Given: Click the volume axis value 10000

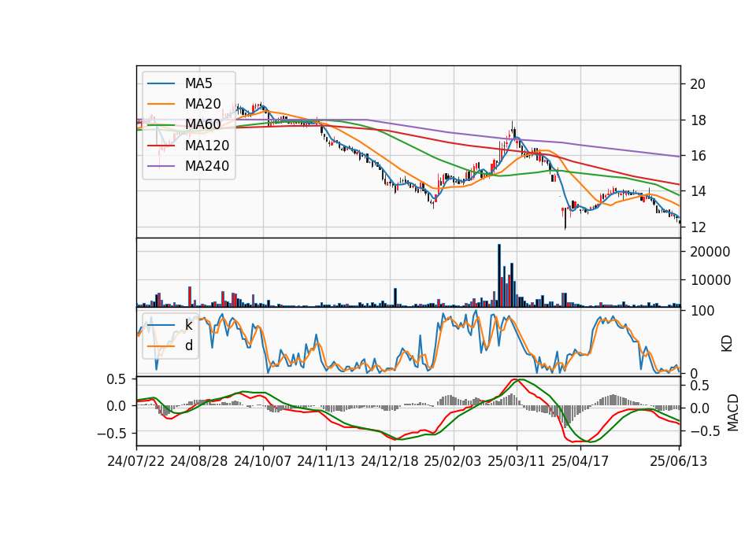Looking at the screenshot, I should click(x=710, y=280).
